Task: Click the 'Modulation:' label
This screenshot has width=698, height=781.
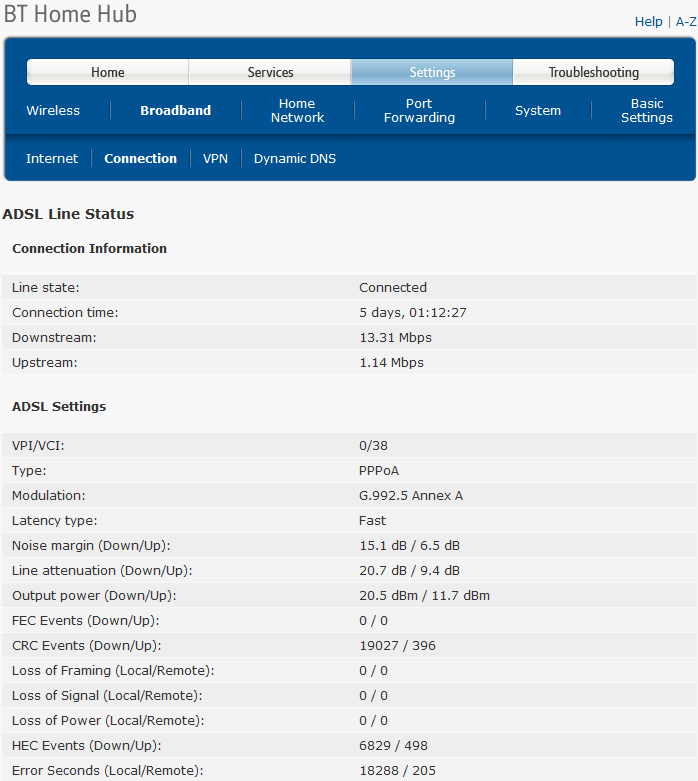Action: (49, 495)
